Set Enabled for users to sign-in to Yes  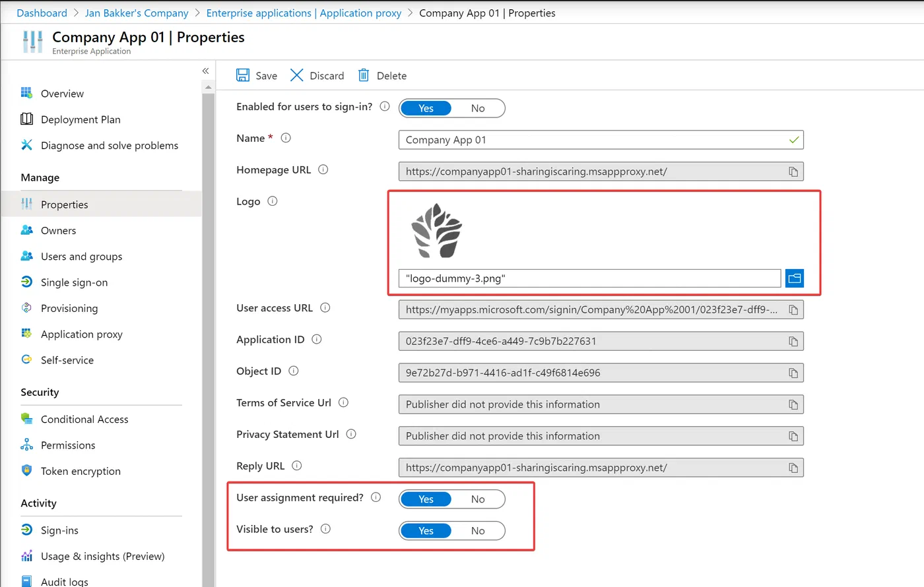coord(426,108)
